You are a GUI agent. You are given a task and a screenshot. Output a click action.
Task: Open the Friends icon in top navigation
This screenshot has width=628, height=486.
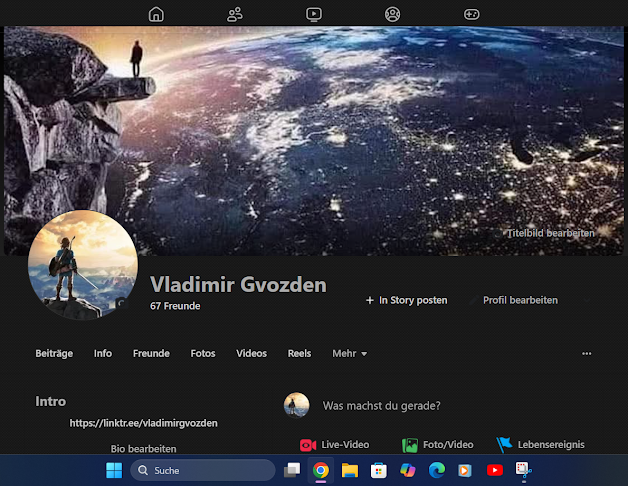235,14
